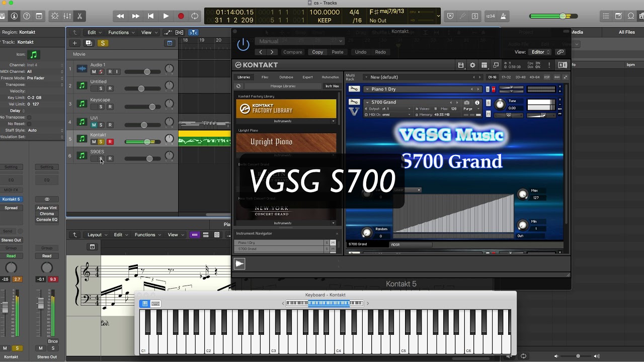
Task: Click the wrench icon for Piano 1 Dry
Action: click(x=354, y=89)
